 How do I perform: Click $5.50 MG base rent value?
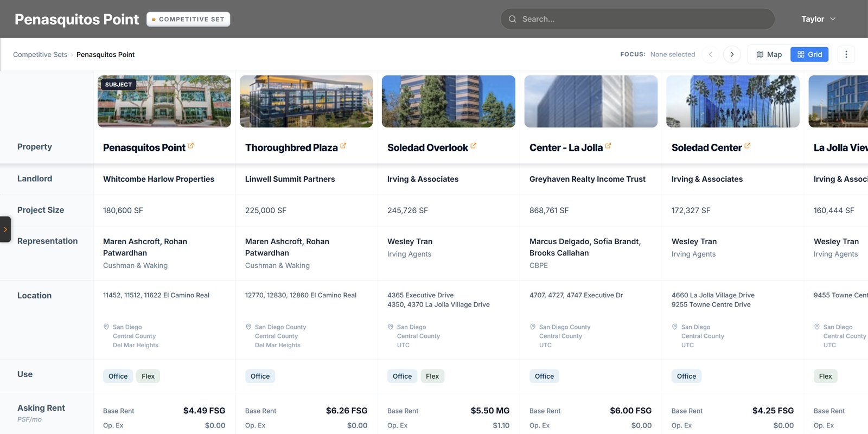click(x=490, y=411)
